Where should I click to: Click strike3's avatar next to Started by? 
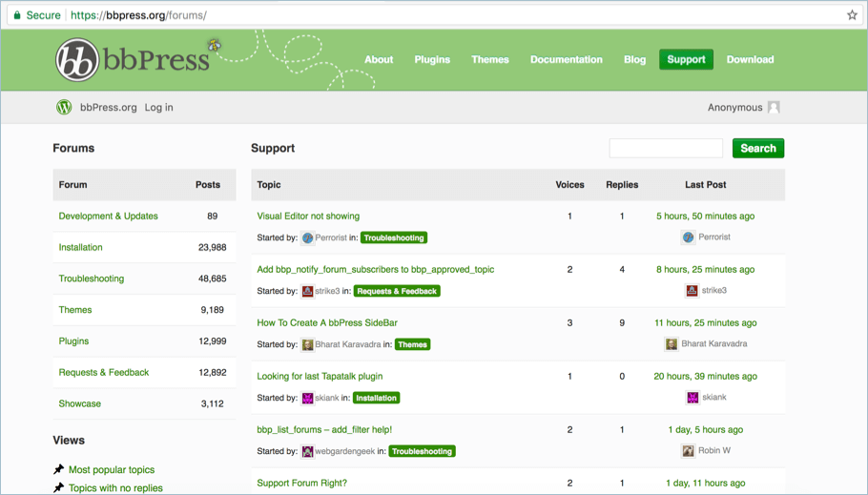pyautogui.click(x=307, y=291)
